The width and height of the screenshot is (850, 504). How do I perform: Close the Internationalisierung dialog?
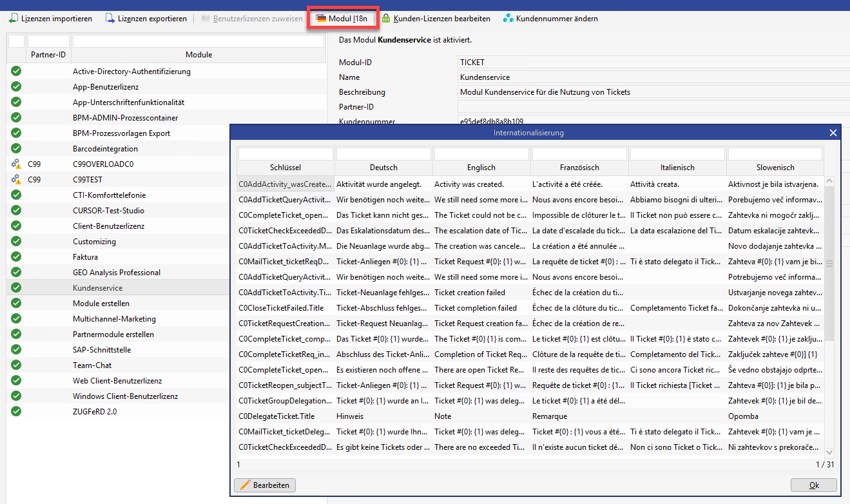pyautogui.click(x=833, y=133)
